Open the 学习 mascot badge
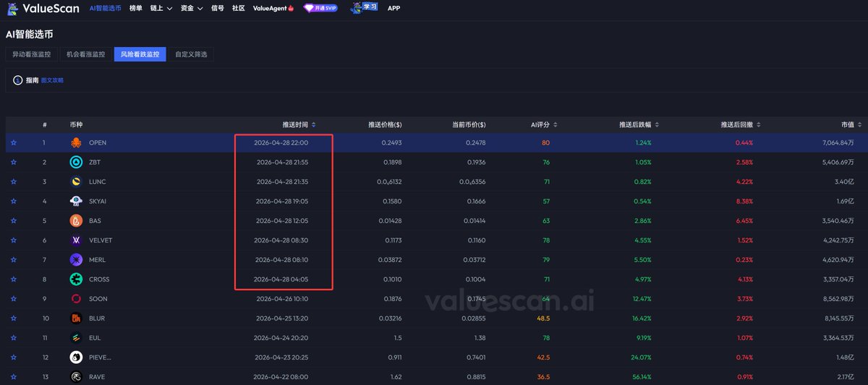Image resolution: width=868 pixels, height=385 pixels. pyautogui.click(x=365, y=8)
